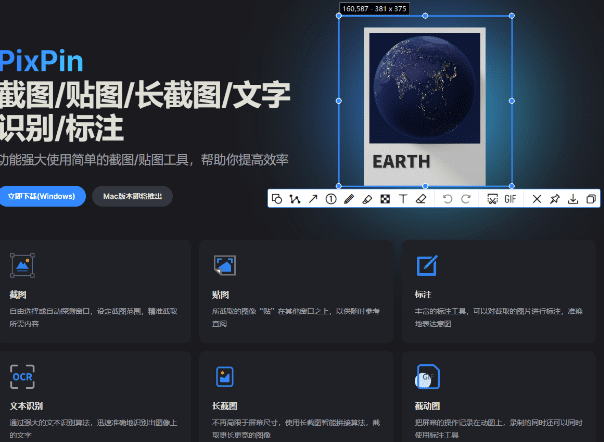Activate the highlighter marker tool
Image resolution: width=604 pixels, height=442 pixels.
[367, 199]
